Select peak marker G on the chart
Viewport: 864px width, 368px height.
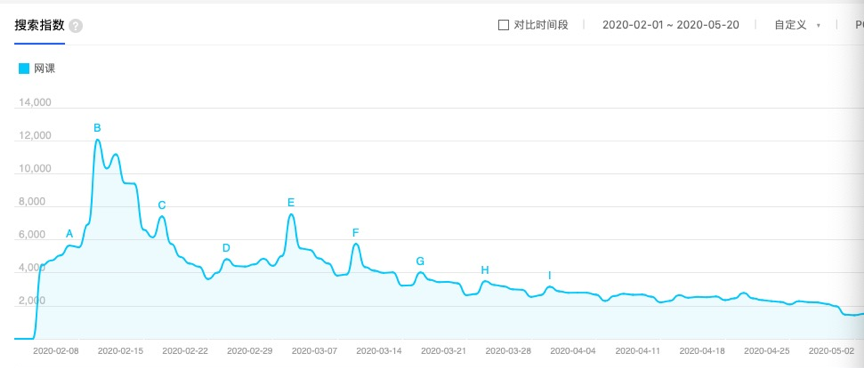[x=420, y=261]
